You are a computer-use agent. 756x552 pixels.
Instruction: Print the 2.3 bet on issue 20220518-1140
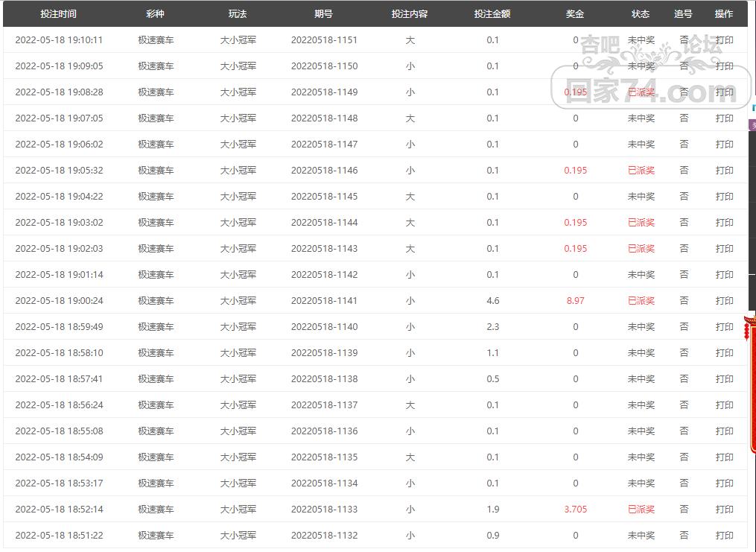tap(724, 326)
